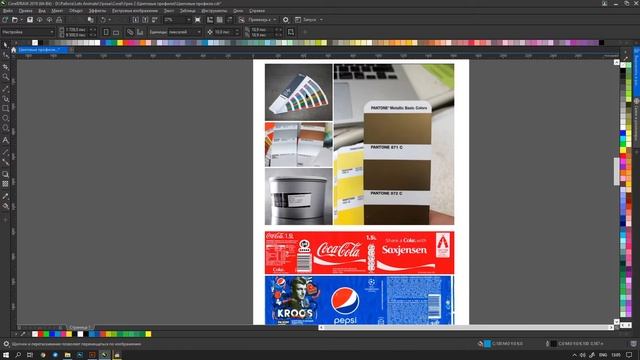Toggle apply to all pages button
The height and width of the screenshot is (360, 640).
coord(130,32)
